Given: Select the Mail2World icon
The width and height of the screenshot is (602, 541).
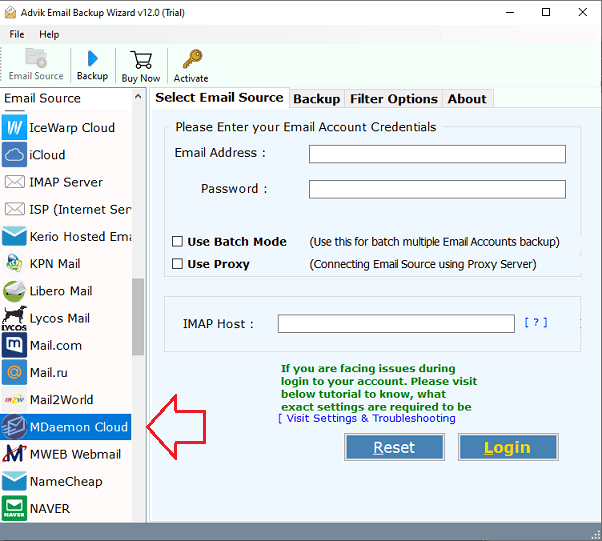Looking at the screenshot, I should click(x=14, y=400).
